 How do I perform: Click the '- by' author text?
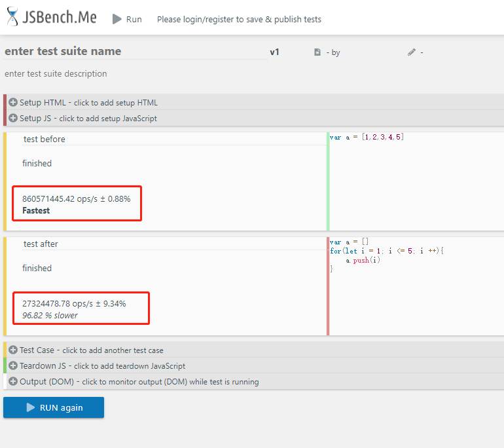pos(333,52)
